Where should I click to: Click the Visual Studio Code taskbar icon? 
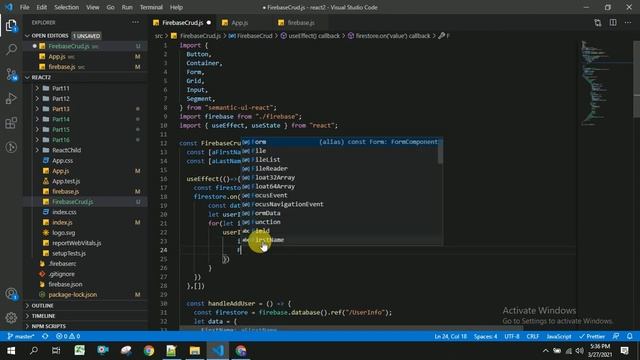(x=218, y=351)
